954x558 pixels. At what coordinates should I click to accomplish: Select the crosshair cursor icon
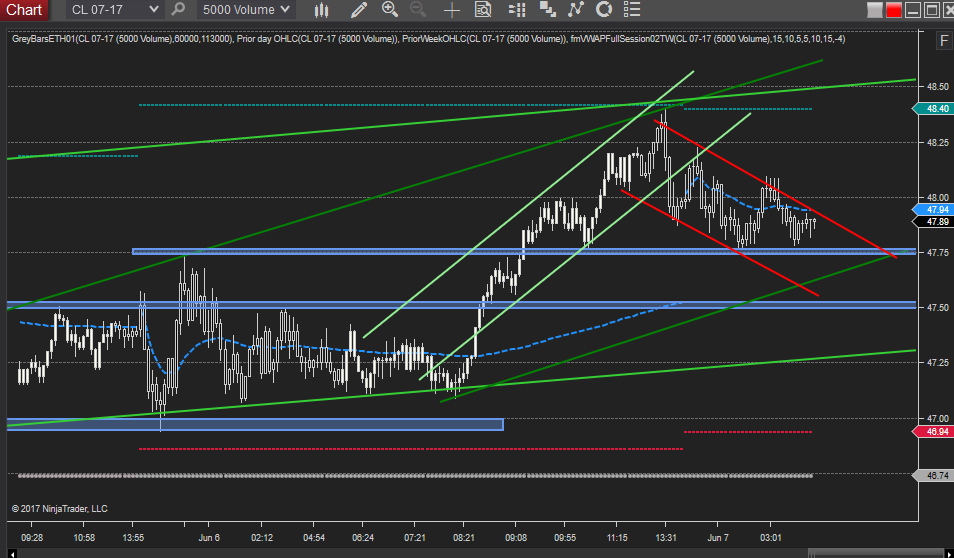click(452, 9)
